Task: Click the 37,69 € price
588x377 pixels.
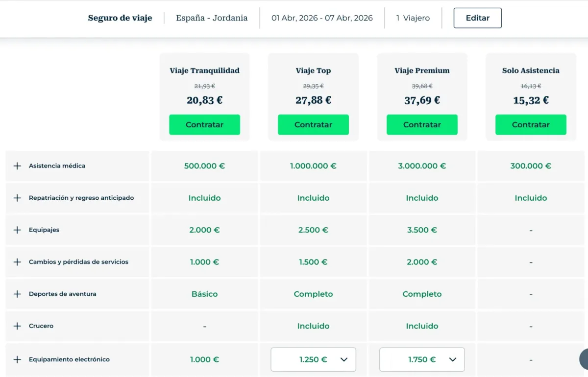Action: point(422,100)
